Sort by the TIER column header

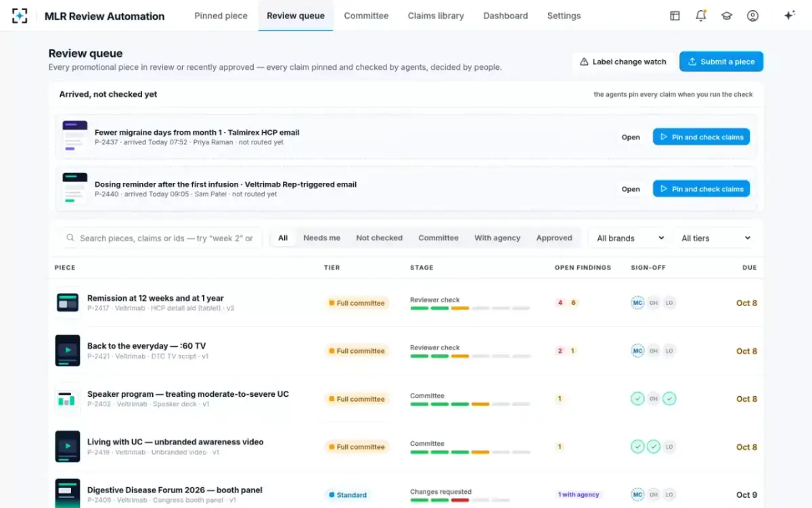point(332,268)
